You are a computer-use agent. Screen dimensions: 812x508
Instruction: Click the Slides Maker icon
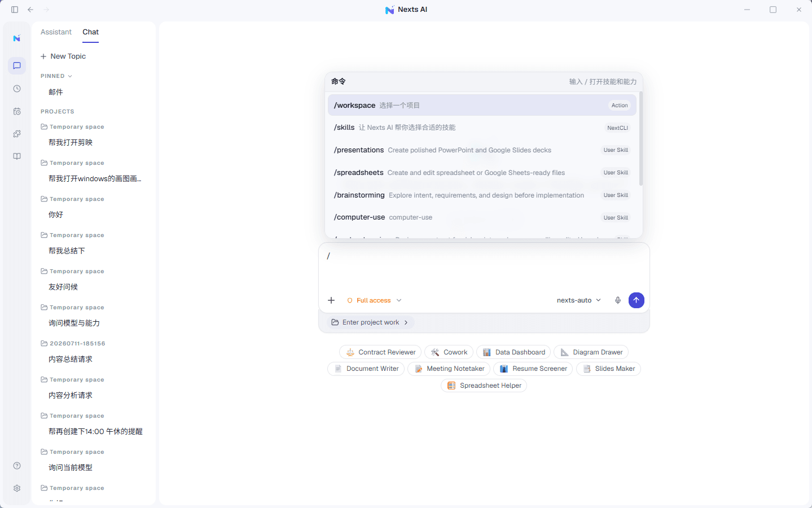(587, 369)
